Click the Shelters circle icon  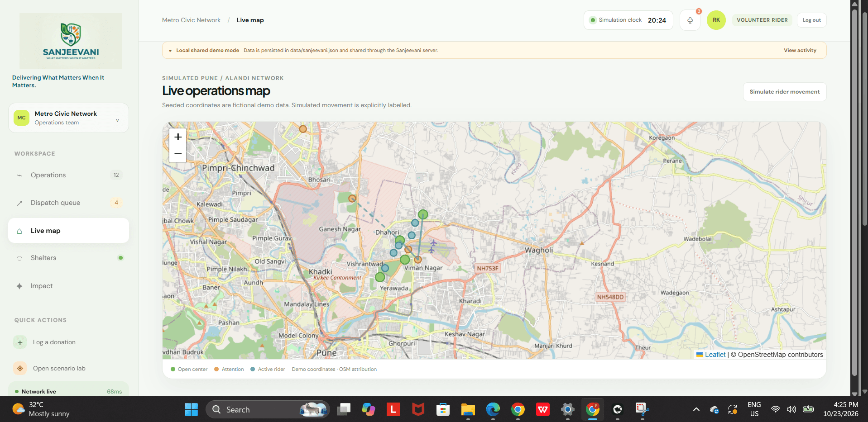click(19, 258)
